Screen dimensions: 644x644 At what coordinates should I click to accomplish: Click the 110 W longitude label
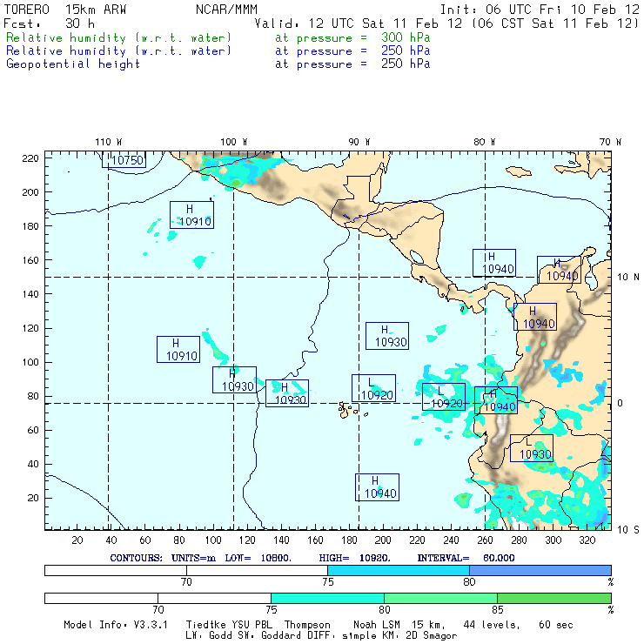(108, 142)
